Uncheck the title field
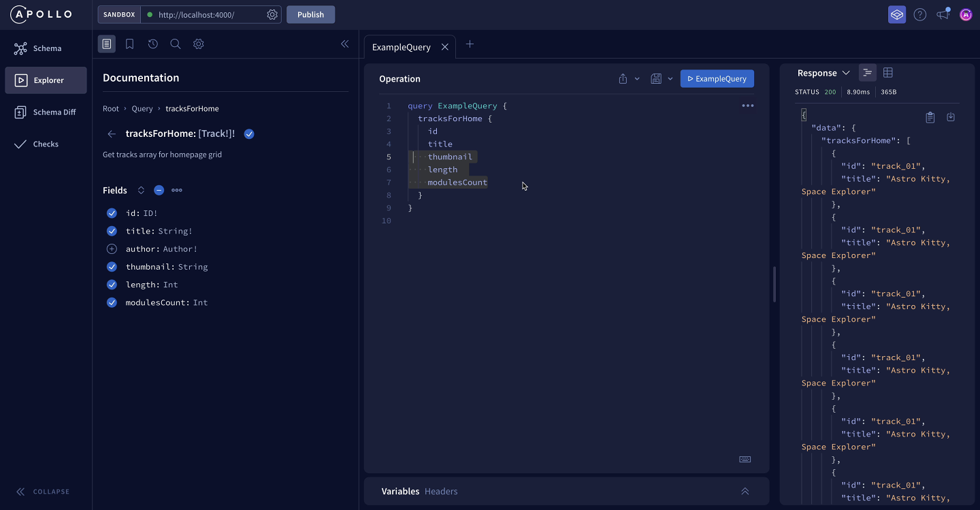 point(112,231)
